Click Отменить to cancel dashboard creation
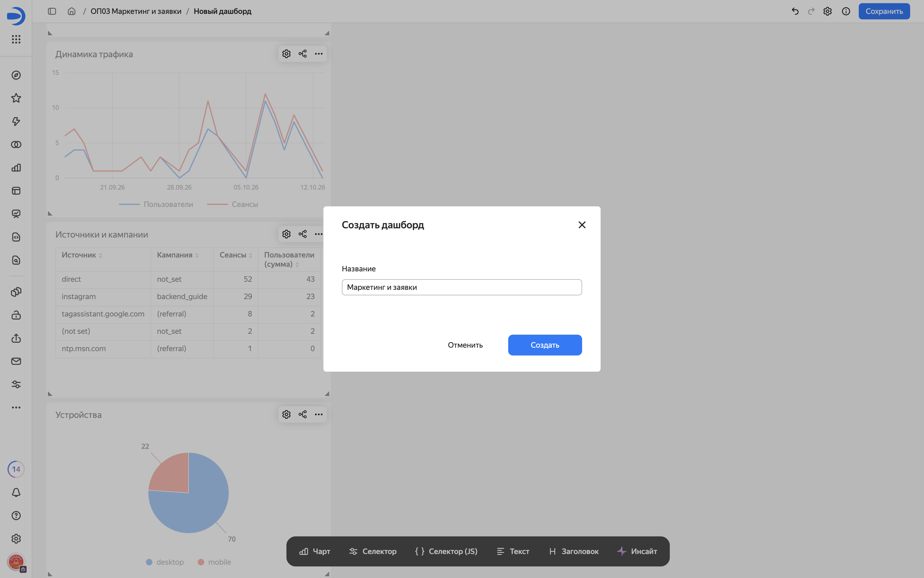The height and width of the screenshot is (578, 924). point(465,345)
